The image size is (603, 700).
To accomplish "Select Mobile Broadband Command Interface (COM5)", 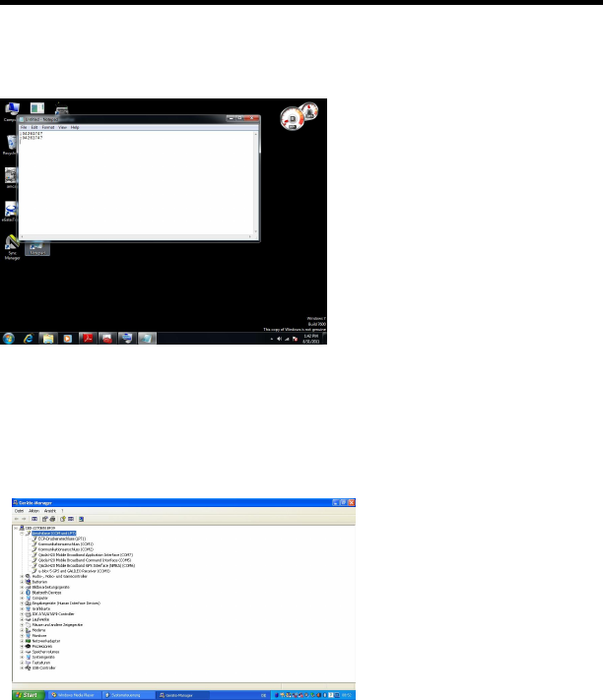I will (x=85, y=560).
